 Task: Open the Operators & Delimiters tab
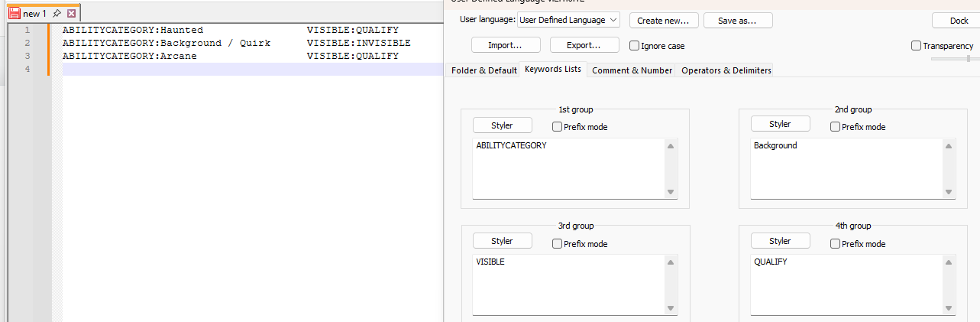(726, 70)
